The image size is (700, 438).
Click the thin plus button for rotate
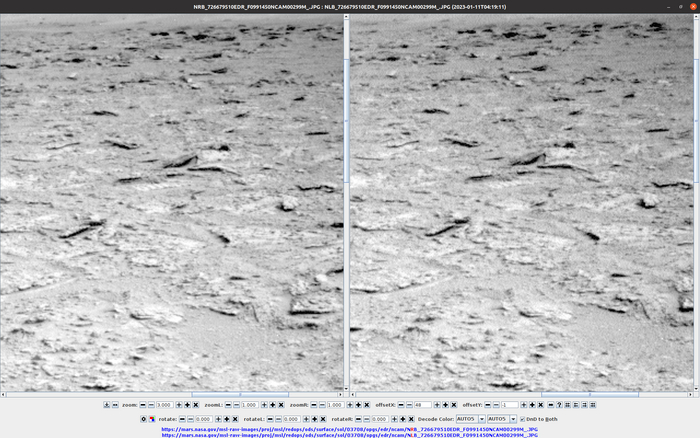tap(218, 419)
